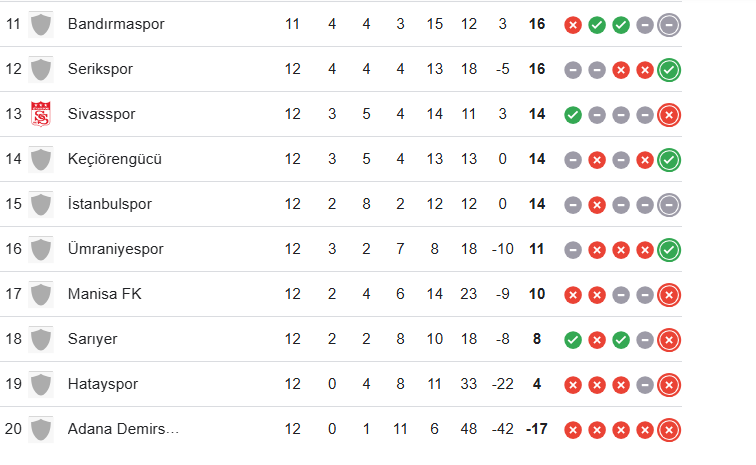
Task: Click İstanbulspor's red loss form icon
Action: (597, 205)
